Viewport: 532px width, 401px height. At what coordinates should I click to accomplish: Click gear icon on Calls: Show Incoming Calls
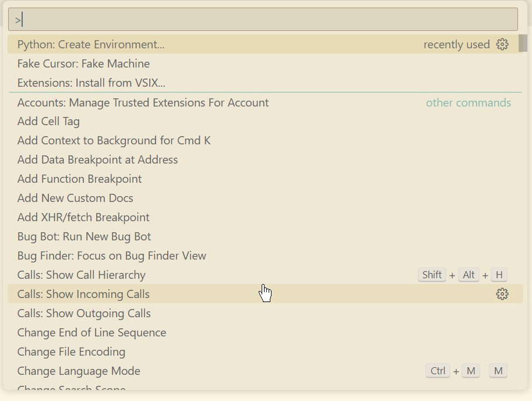(x=502, y=294)
